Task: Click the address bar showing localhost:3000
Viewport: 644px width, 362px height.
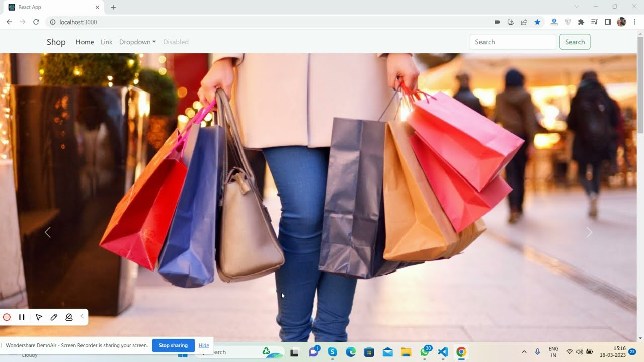Action: pyautogui.click(x=269, y=22)
